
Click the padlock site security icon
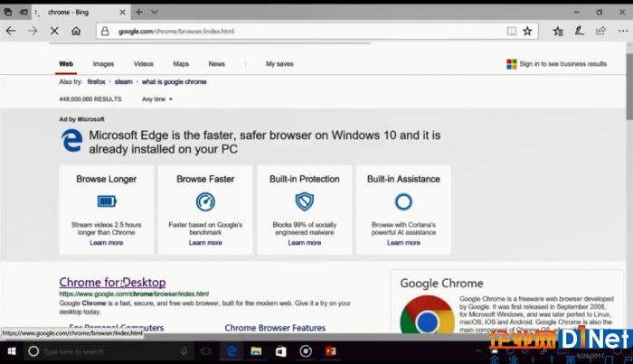pos(105,31)
